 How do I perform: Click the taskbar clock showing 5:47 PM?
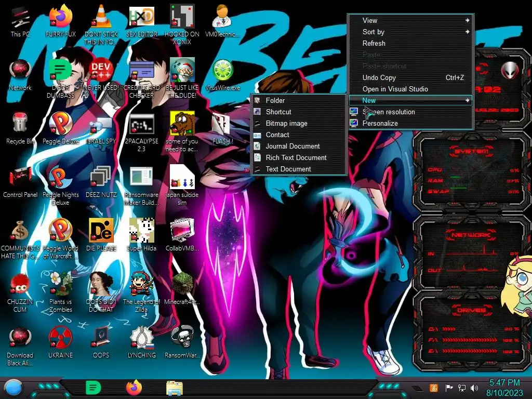[x=504, y=388]
